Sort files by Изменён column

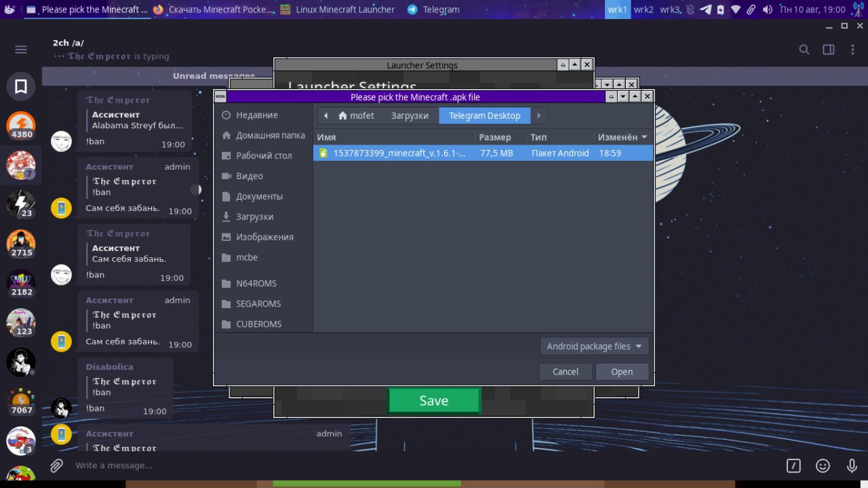pyautogui.click(x=623, y=137)
